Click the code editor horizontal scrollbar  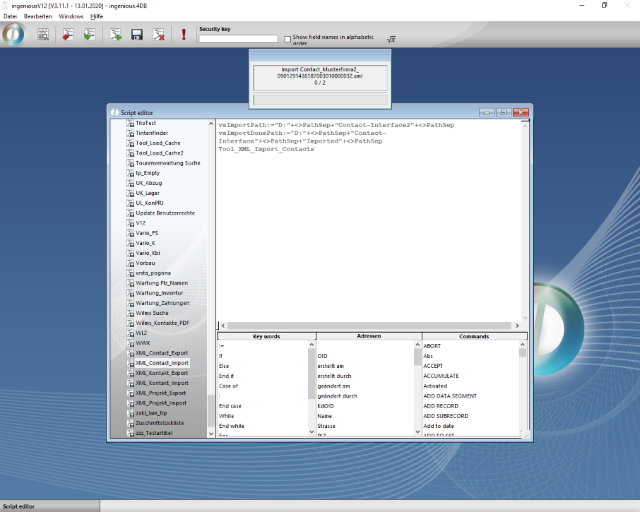pos(370,326)
